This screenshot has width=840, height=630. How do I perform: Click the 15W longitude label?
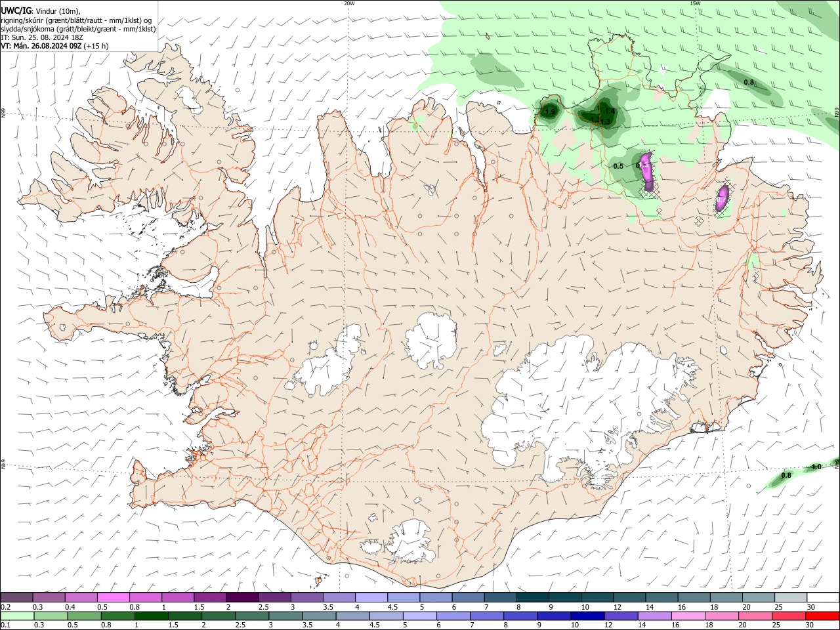695,3
